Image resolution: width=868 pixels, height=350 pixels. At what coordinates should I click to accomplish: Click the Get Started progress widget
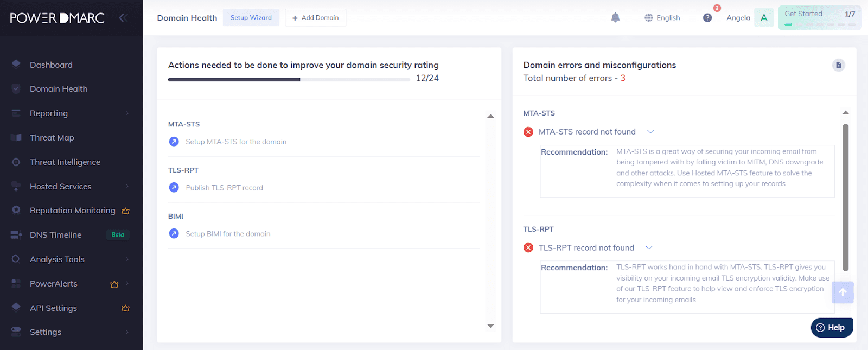pos(819,18)
